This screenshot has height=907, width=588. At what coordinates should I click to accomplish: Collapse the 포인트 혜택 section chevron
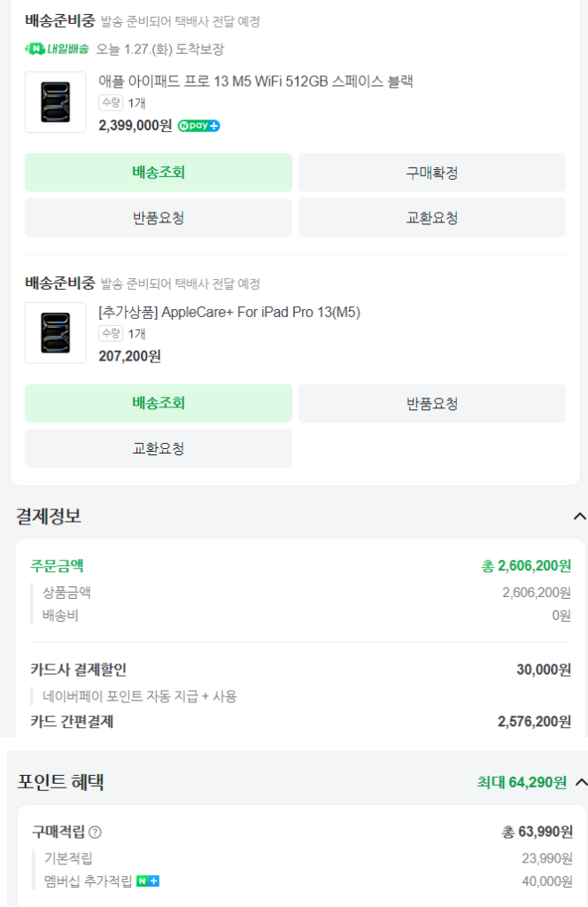(581, 782)
